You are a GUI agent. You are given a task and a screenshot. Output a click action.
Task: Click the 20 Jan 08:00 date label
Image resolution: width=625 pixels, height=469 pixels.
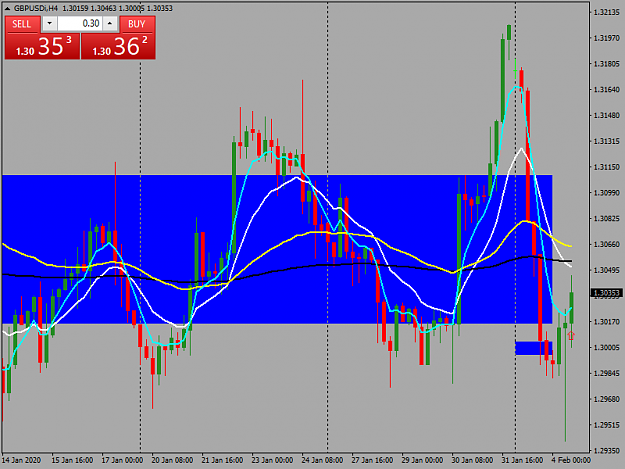172,460
